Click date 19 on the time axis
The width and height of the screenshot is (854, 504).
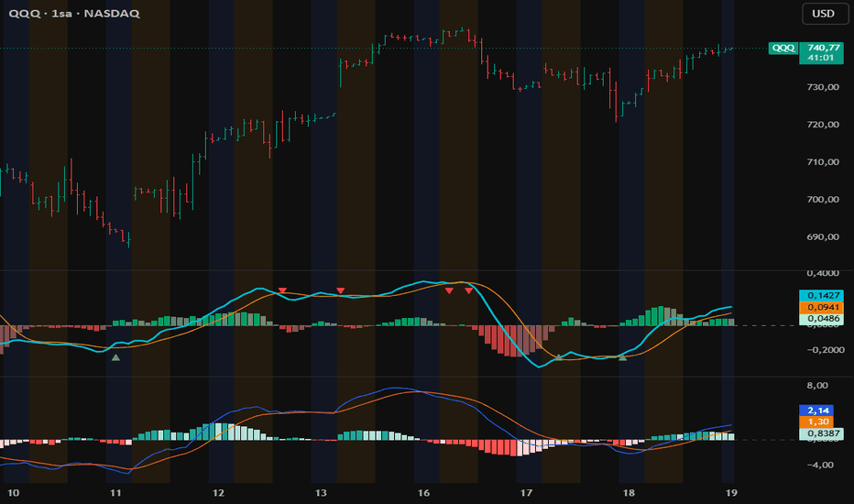pyautogui.click(x=731, y=493)
